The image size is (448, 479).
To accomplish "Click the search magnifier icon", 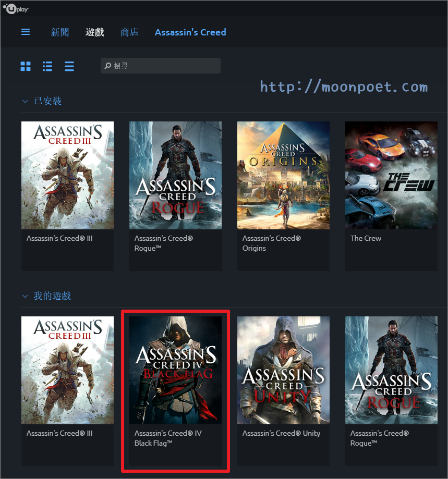I will click(108, 66).
